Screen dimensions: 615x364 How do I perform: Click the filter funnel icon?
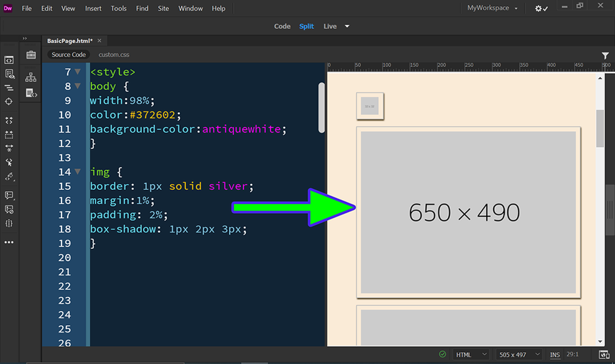[605, 56]
